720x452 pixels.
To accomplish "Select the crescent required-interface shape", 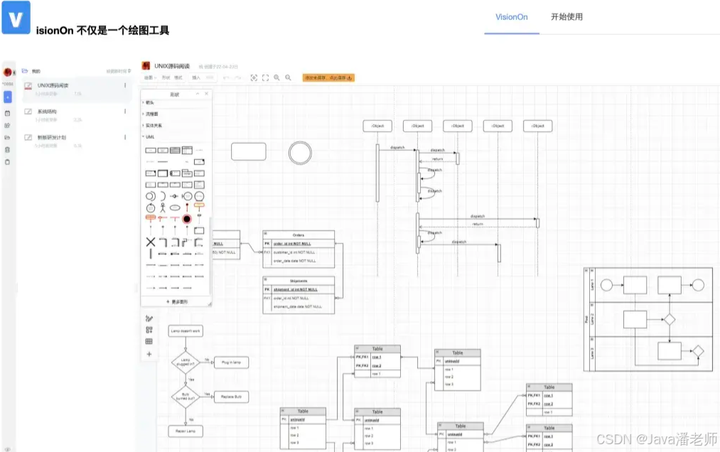I will click(x=163, y=196).
